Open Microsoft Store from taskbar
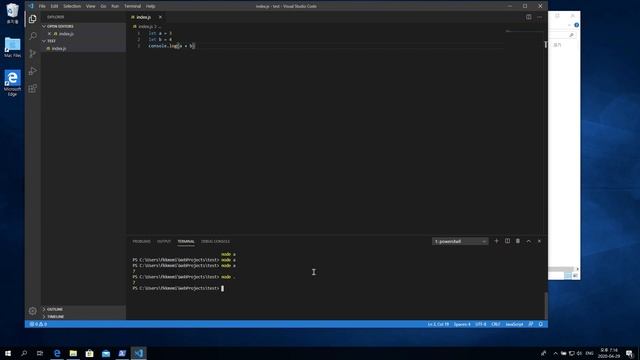This screenshot has height=360, width=640. click(89, 353)
